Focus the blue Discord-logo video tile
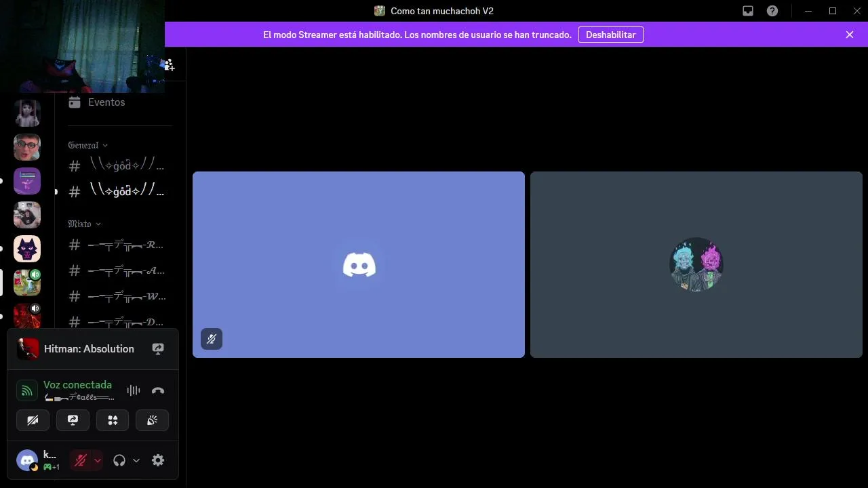Screen dimensions: 868x488 click(359, 264)
